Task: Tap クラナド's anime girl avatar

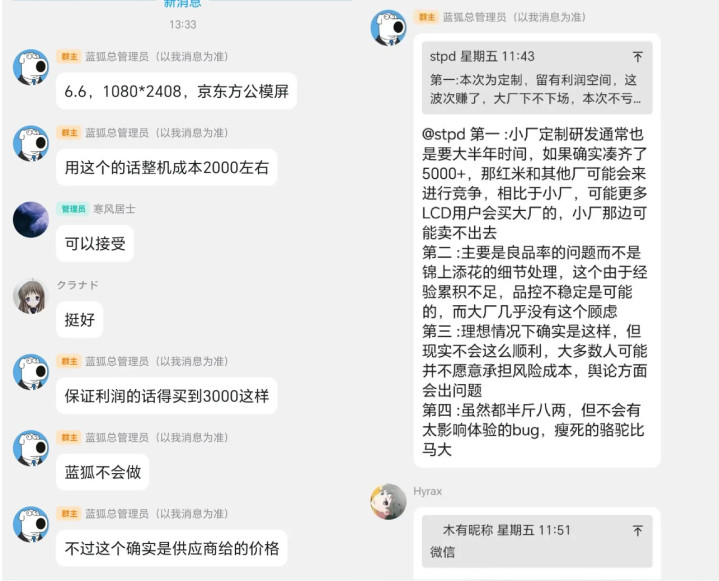Action: tap(31, 296)
